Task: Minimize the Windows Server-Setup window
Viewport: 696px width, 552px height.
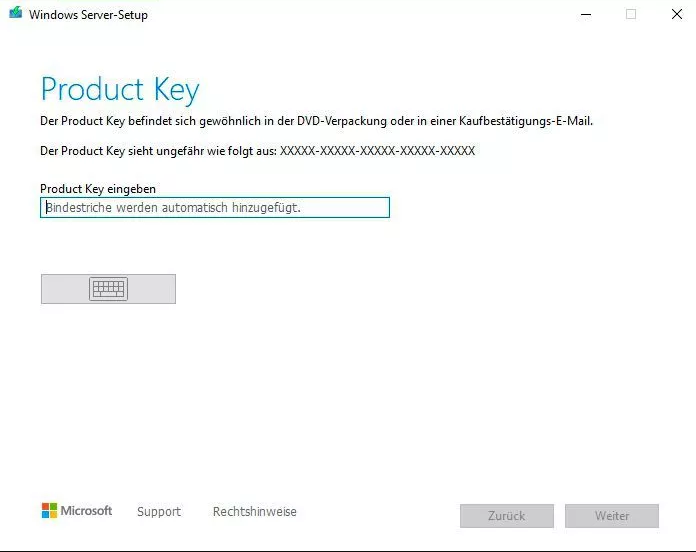Action: coord(584,15)
